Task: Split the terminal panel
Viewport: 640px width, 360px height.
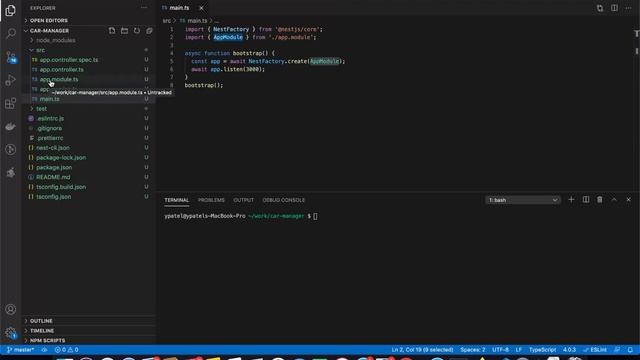Action: pyautogui.click(x=586, y=200)
